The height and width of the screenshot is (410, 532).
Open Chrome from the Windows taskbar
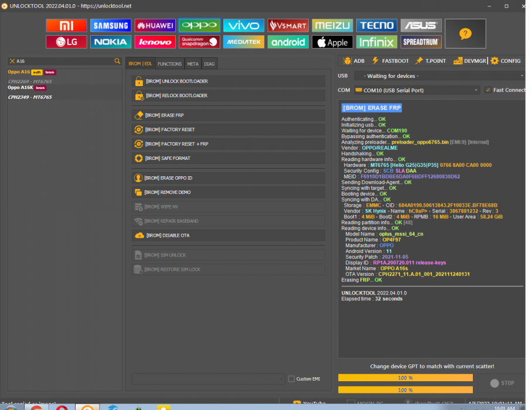tap(37, 407)
